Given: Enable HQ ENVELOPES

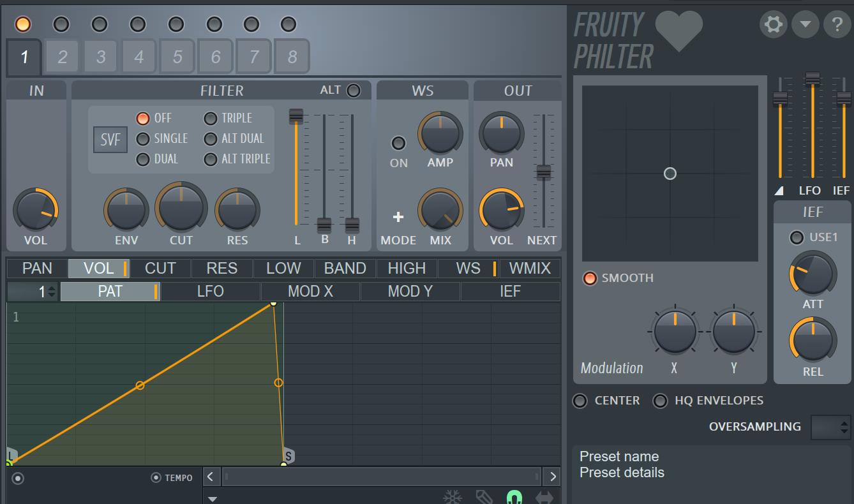Looking at the screenshot, I should point(661,401).
